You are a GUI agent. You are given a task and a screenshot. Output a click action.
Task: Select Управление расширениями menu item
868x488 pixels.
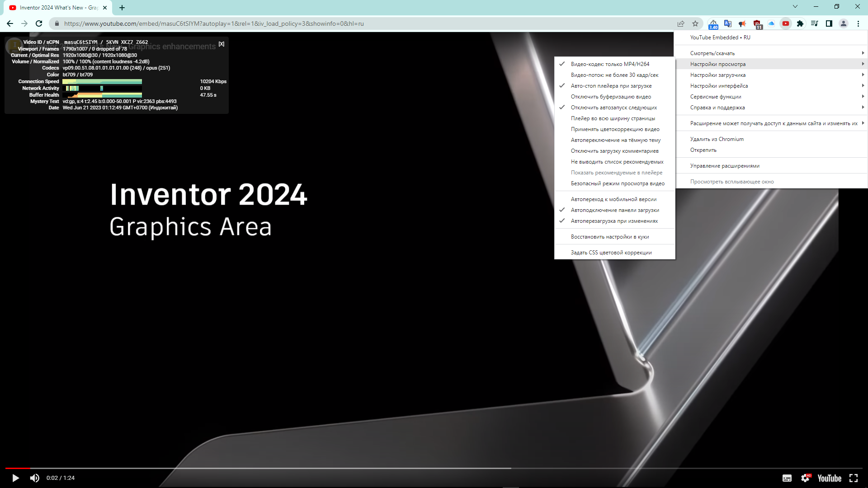tap(724, 166)
